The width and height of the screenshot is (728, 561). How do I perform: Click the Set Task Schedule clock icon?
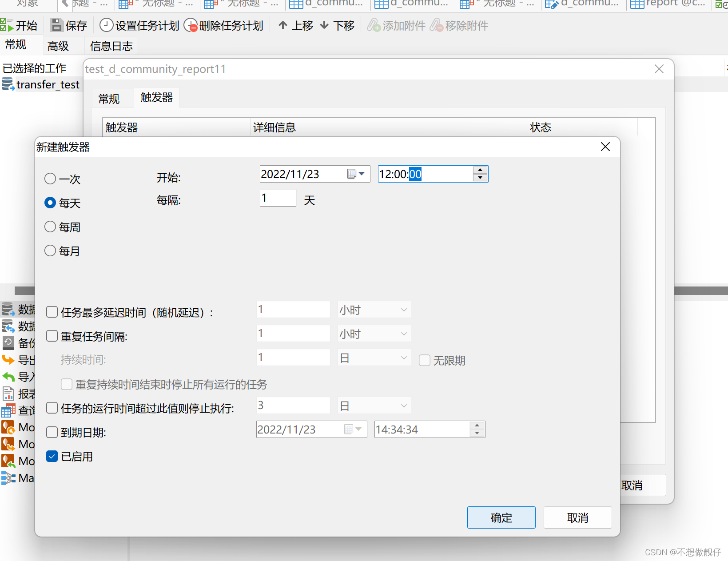pos(106,25)
